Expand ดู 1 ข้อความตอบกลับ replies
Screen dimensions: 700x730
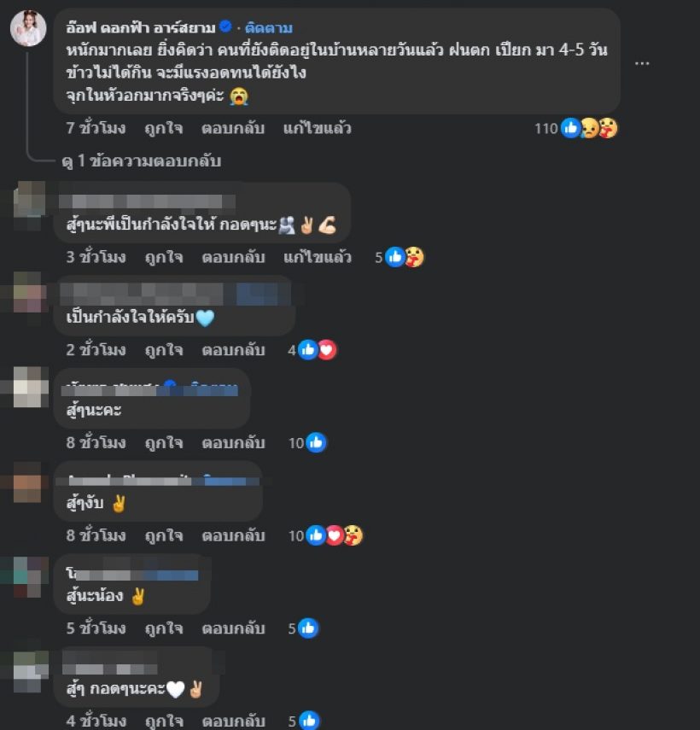[142, 161]
